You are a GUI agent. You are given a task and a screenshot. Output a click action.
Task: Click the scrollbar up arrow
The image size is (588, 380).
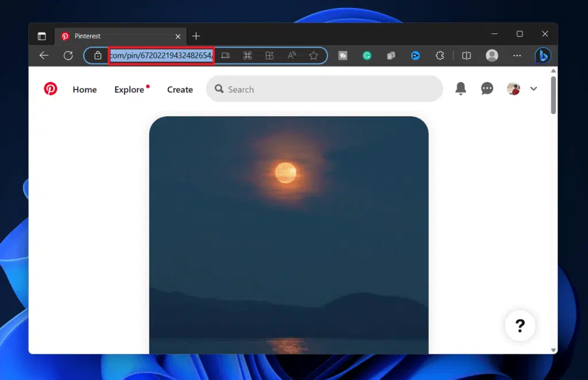(554, 71)
